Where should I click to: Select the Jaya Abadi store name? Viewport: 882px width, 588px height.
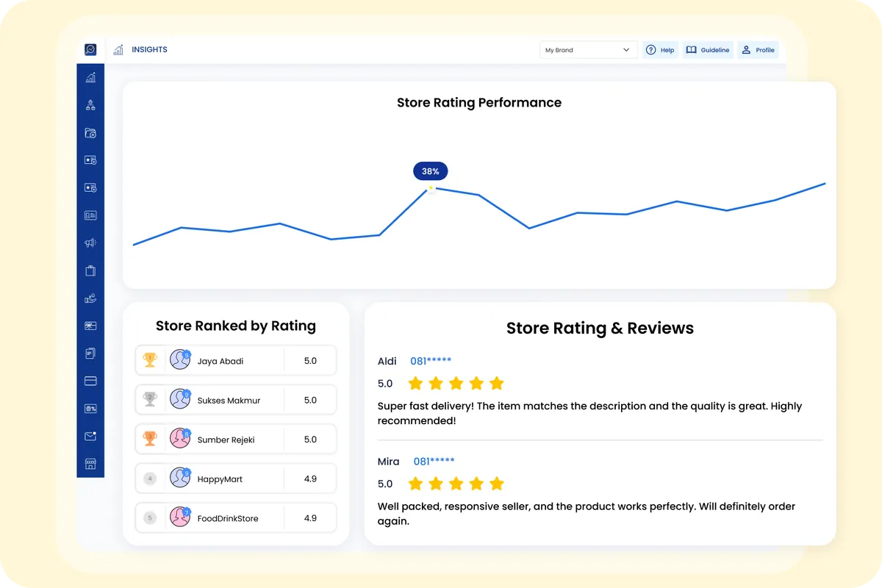pyautogui.click(x=220, y=362)
